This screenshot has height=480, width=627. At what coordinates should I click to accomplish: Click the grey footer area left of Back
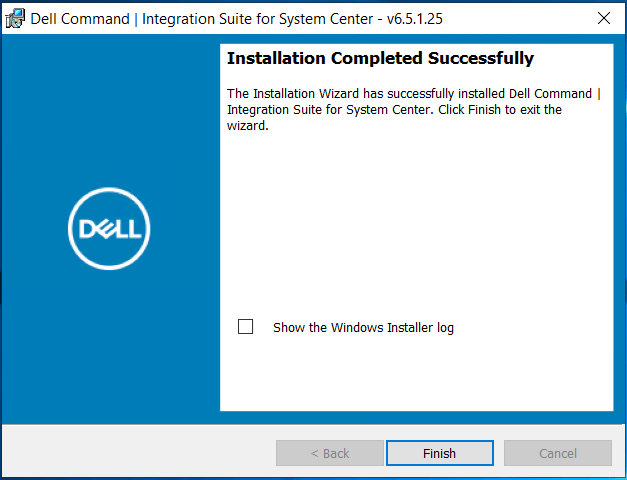tap(140, 453)
